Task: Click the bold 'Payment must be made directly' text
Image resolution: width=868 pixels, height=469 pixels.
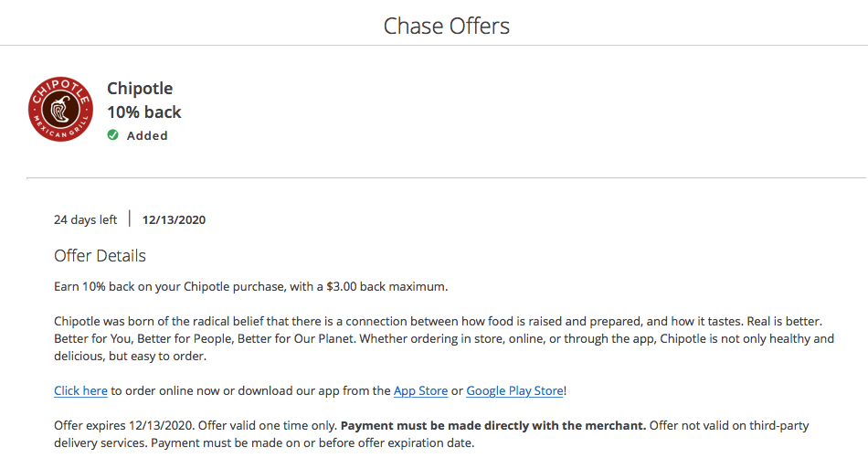Action: tap(493, 426)
